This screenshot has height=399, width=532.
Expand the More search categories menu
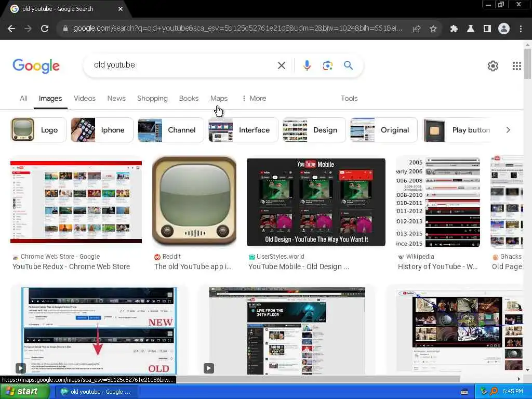(x=254, y=98)
